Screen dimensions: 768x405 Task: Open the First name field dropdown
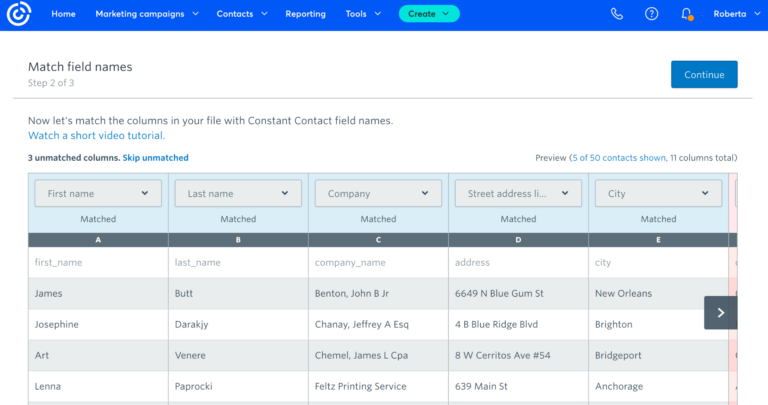pos(98,193)
